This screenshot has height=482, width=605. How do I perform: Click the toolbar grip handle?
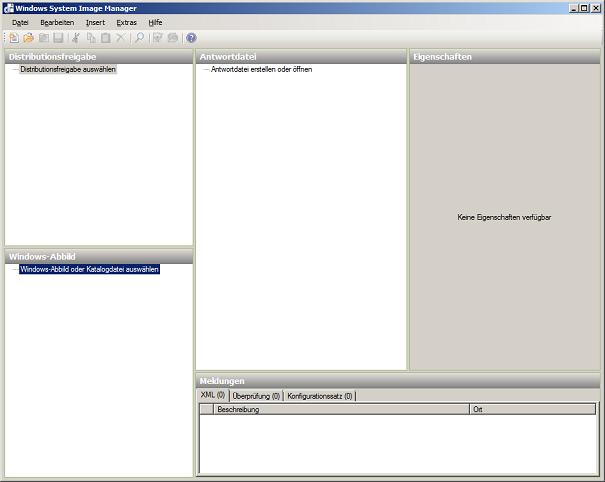tap(5, 38)
